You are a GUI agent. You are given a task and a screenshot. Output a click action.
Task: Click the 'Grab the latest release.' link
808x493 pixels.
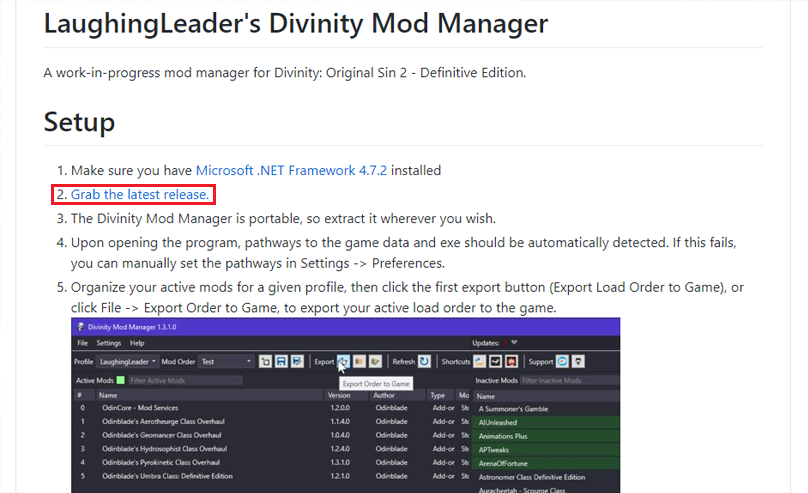point(140,195)
